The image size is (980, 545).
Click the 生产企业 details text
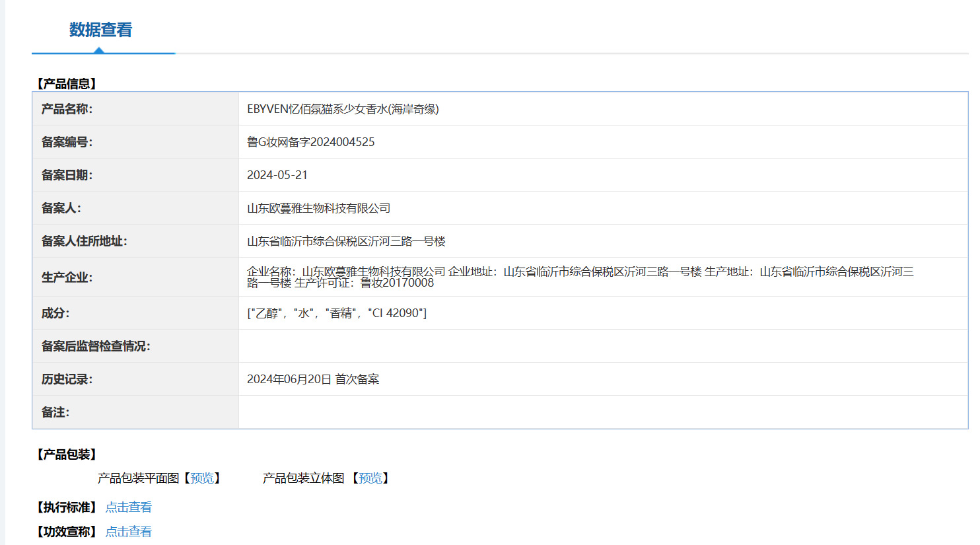tap(580, 277)
